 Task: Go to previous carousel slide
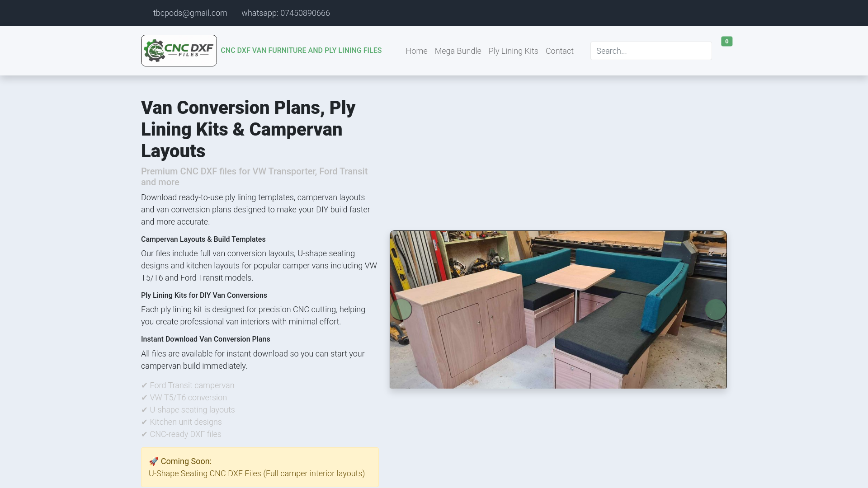click(x=401, y=310)
